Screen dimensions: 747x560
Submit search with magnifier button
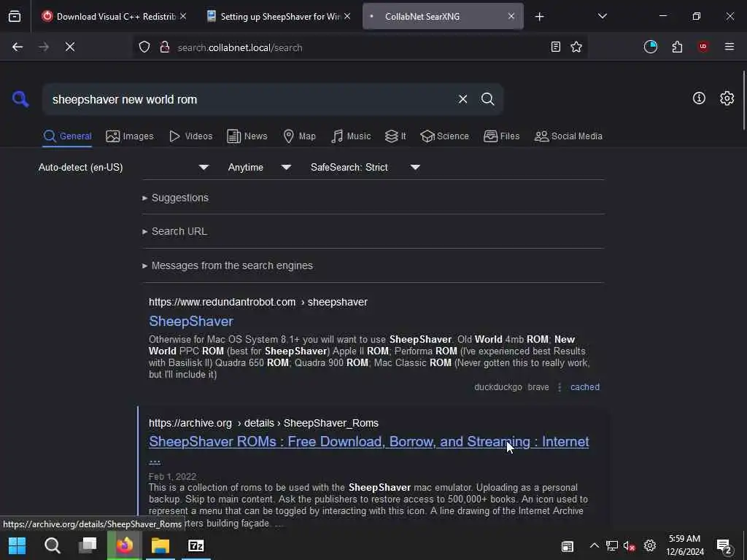pyautogui.click(x=487, y=99)
